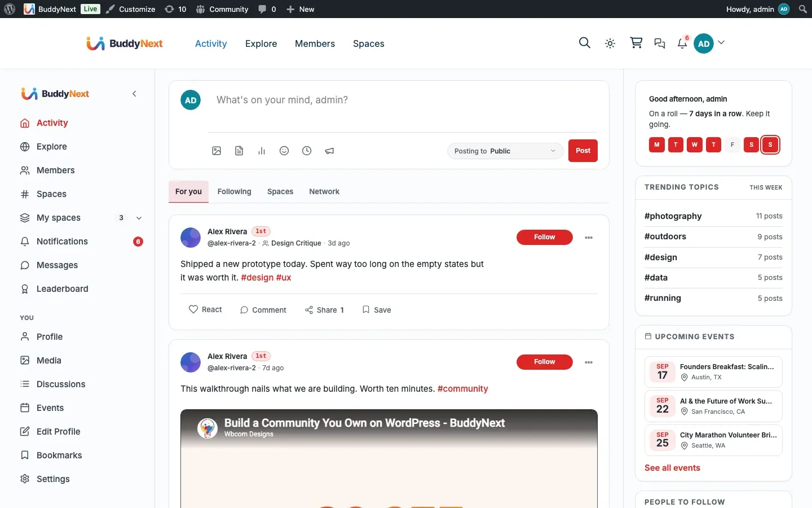Open Customize in the admin bar

coord(130,9)
